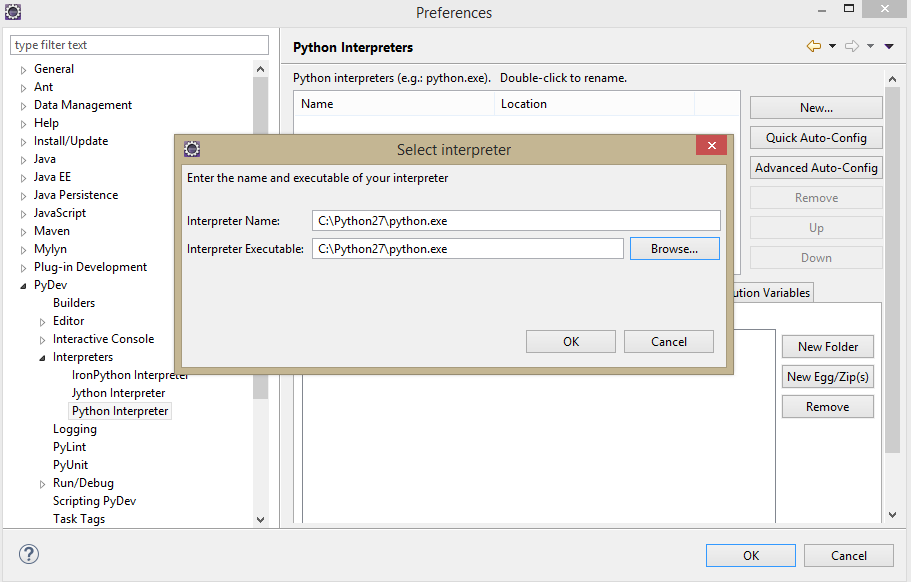Click right pane scrollbar up arrow
911x582 pixels.
[x=892, y=78]
